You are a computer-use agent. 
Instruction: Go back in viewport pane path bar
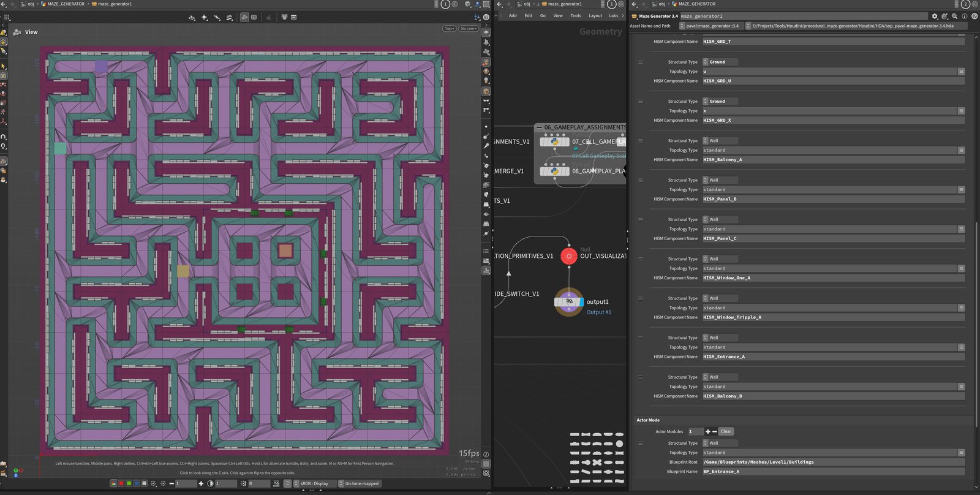coord(4,4)
